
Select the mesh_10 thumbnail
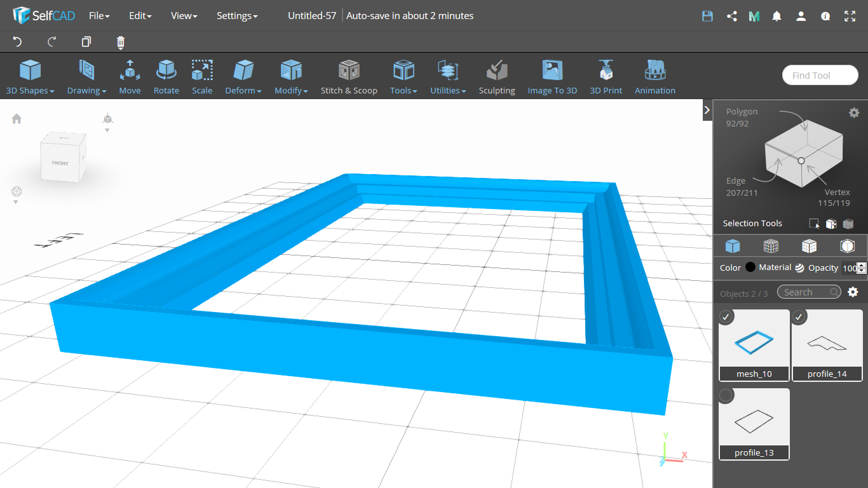click(x=754, y=345)
